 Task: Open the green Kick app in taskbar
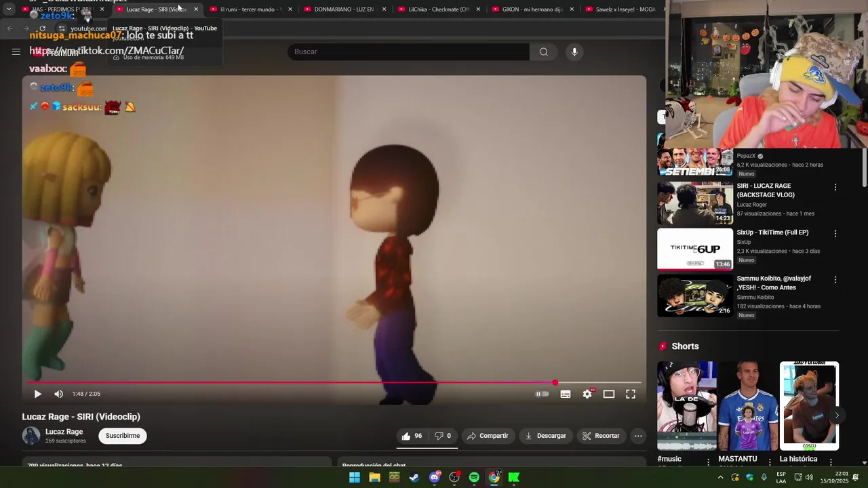pos(514,477)
